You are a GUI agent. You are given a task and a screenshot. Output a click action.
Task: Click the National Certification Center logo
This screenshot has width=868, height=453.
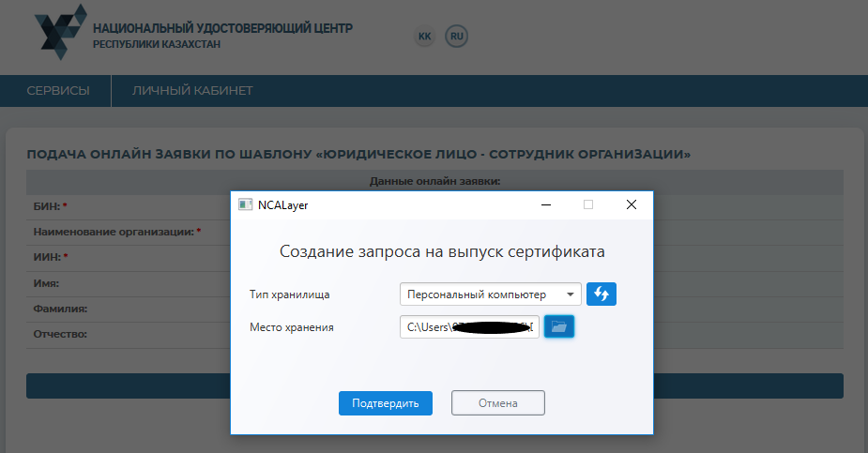[59, 37]
